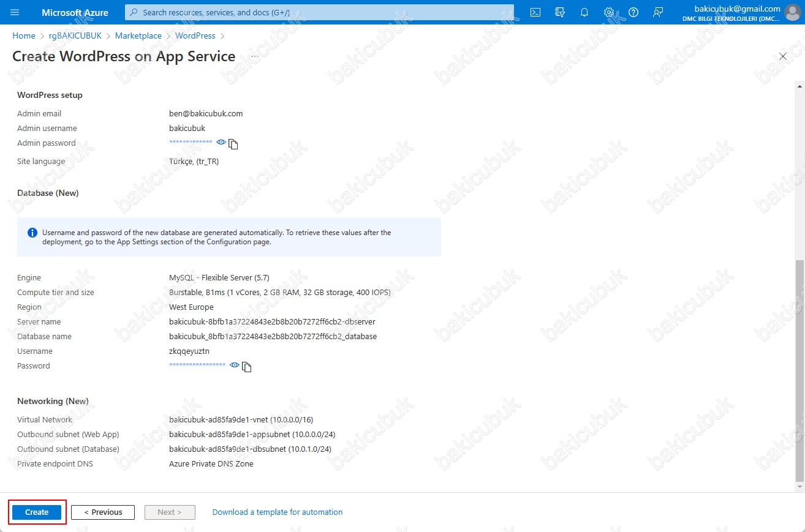
Task: Click the info icon in database notice
Action: (32, 233)
